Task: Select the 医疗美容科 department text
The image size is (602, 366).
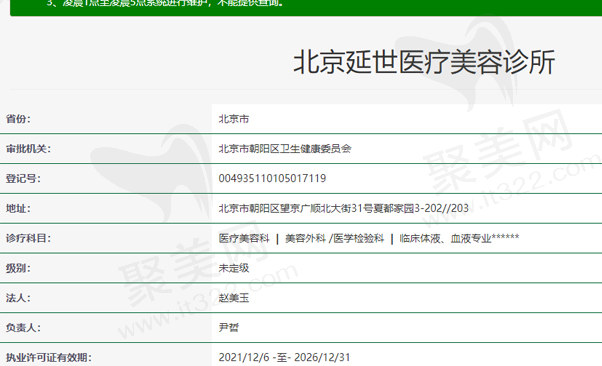Action: (x=244, y=238)
